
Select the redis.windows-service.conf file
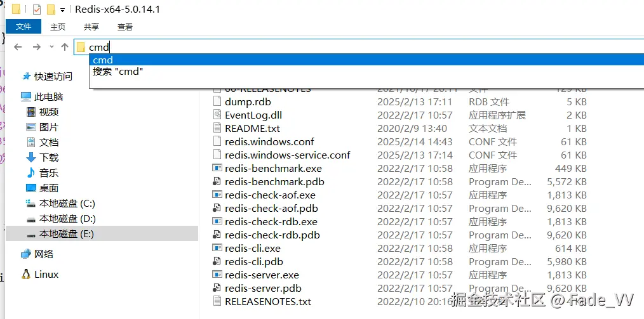click(288, 155)
